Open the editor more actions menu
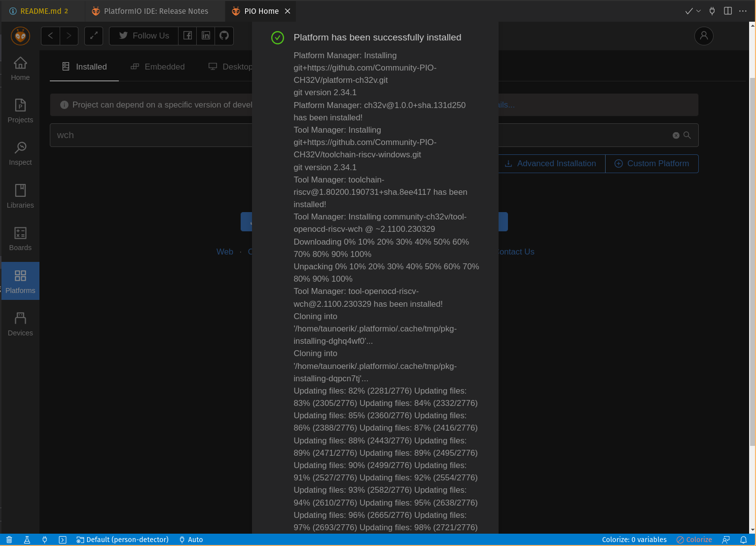756x546 pixels. pos(743,11)
